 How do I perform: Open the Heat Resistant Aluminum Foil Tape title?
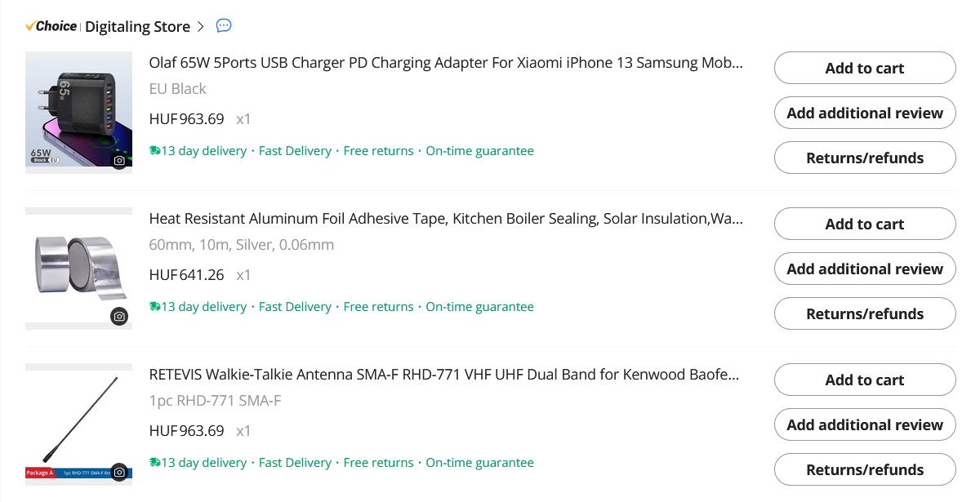coord(446,219)
